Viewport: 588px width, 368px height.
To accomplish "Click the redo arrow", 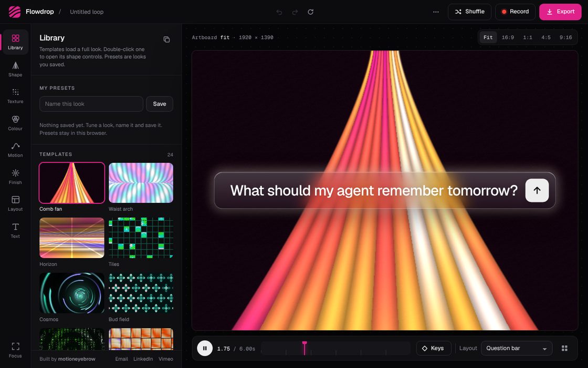I will click(x=295, y=12).
